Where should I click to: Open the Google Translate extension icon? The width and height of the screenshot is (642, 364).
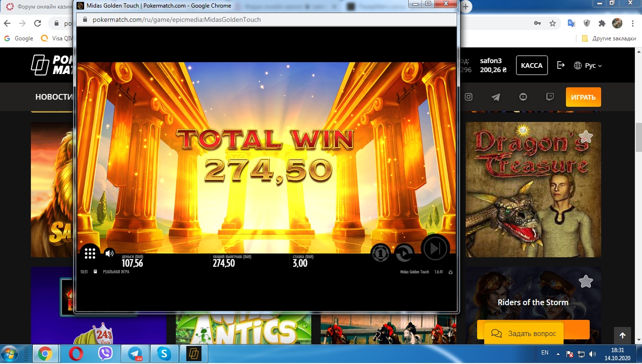[572, 23]
